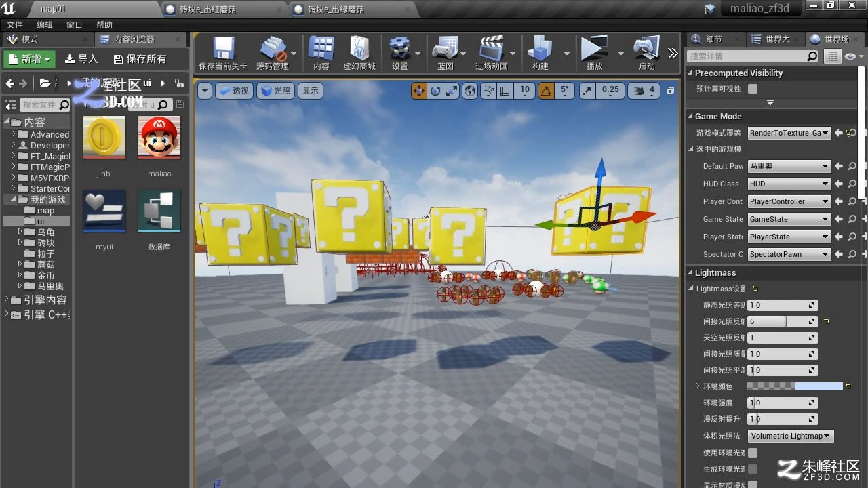The height and width of the screenshot is (488, 868).
Task: Toggle the sources panel icon beside folder search
Action: [x=11, y=105]
